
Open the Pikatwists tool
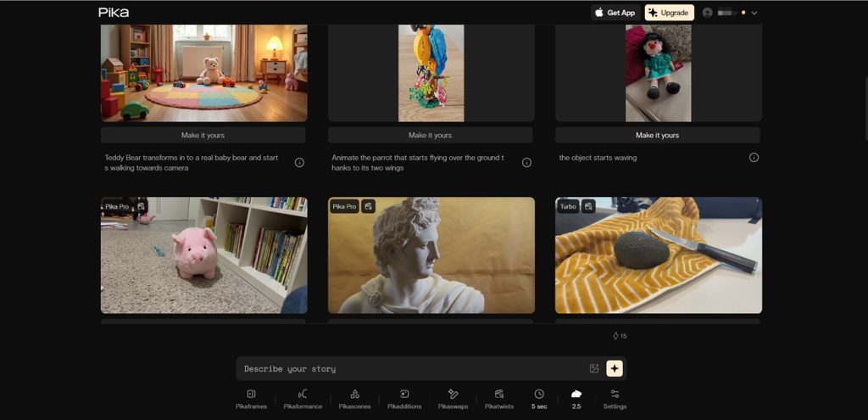pyautogui.click(x=499, y=398)
